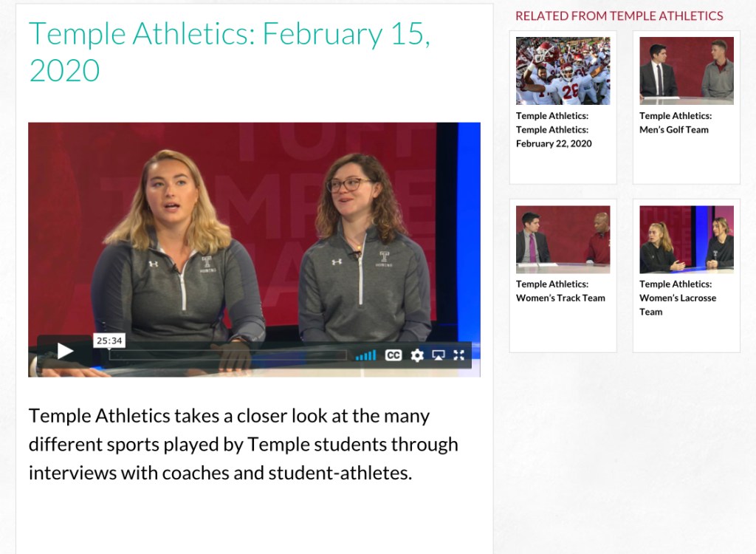This screenshot has height=554, width=756.
Task: Click the Men's Golf Team interview thumbnail
Action: pyautogui.click(x=686, y=70)
